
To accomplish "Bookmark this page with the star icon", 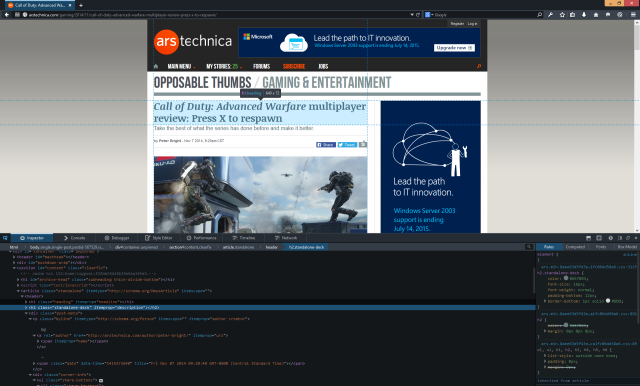I will point(562,15).
